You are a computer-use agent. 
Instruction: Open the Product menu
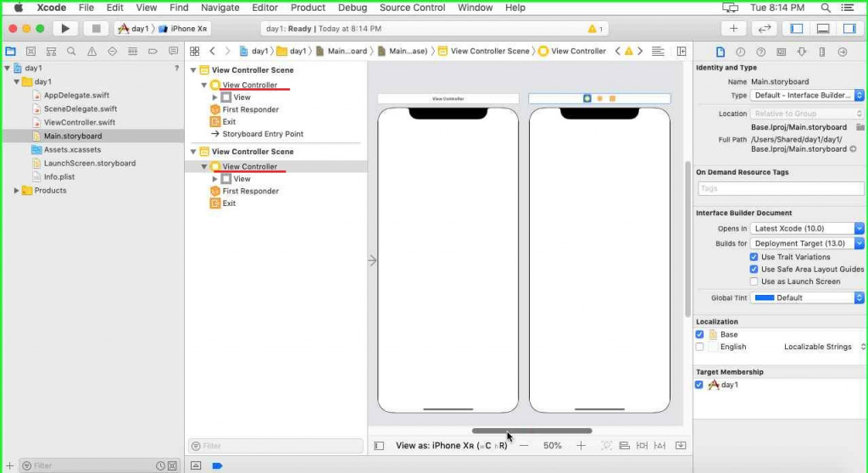click(308, 8)
